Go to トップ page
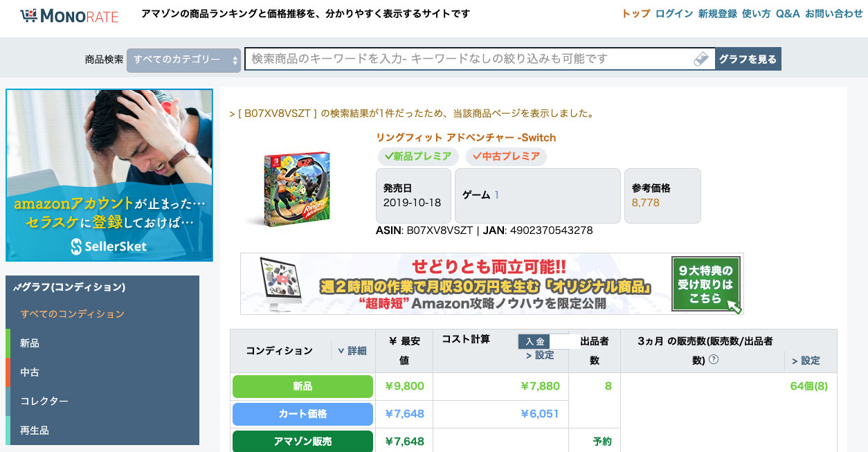 click(x=636, y=14)
